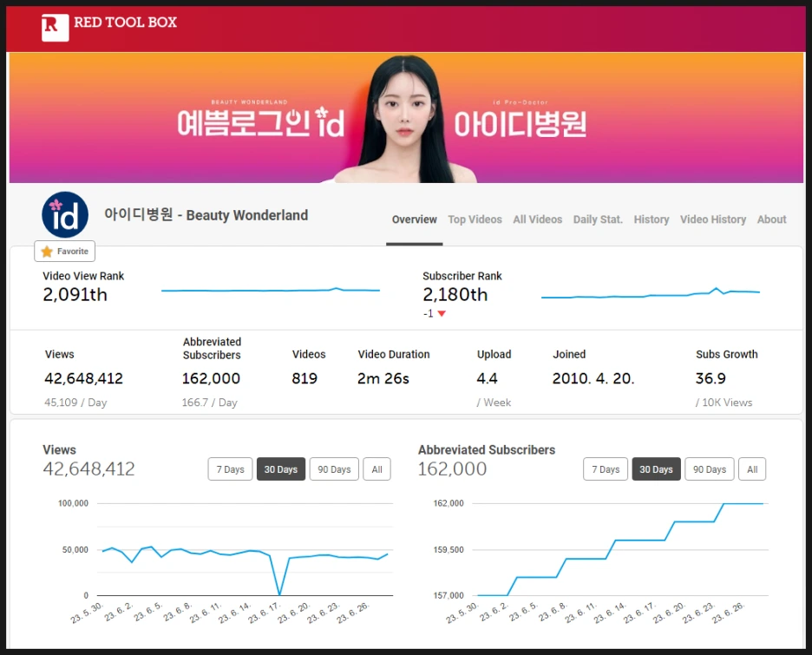Click the channel banner image
Screen dimensions: 812x655
[406, 117]
